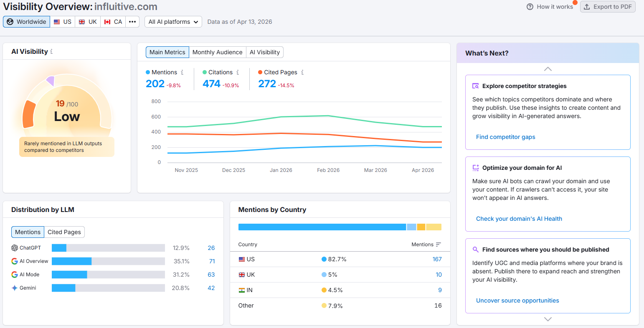Click the UK flag in country table
This screenshot has width=644, height=328.
tap(242, 275)
